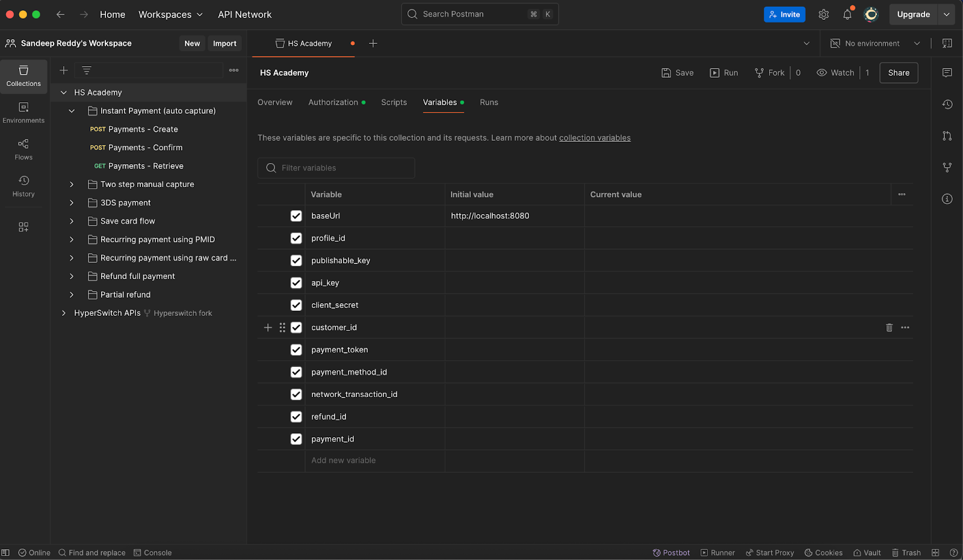Open the History sidebar panel

(23, 186)
